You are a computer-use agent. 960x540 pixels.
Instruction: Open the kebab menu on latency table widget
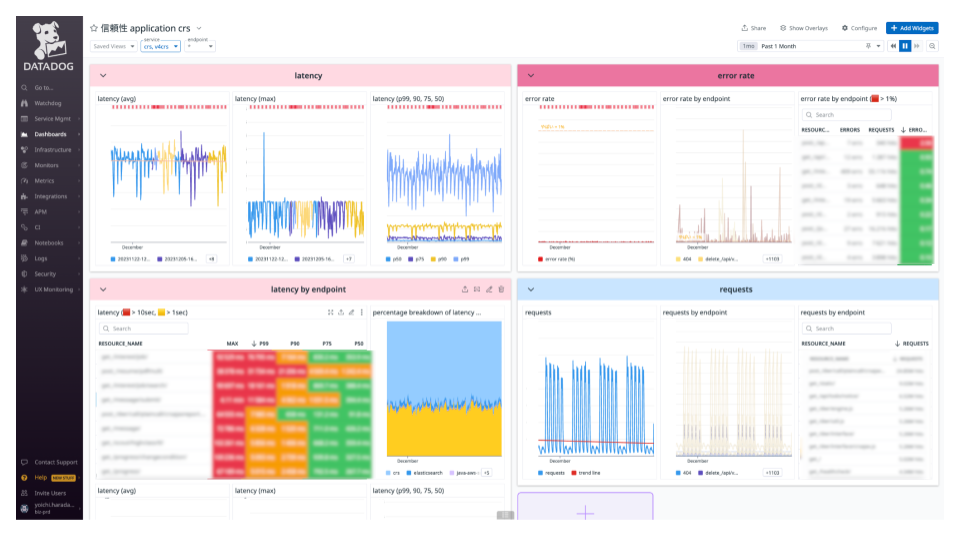tap(362, 312)
